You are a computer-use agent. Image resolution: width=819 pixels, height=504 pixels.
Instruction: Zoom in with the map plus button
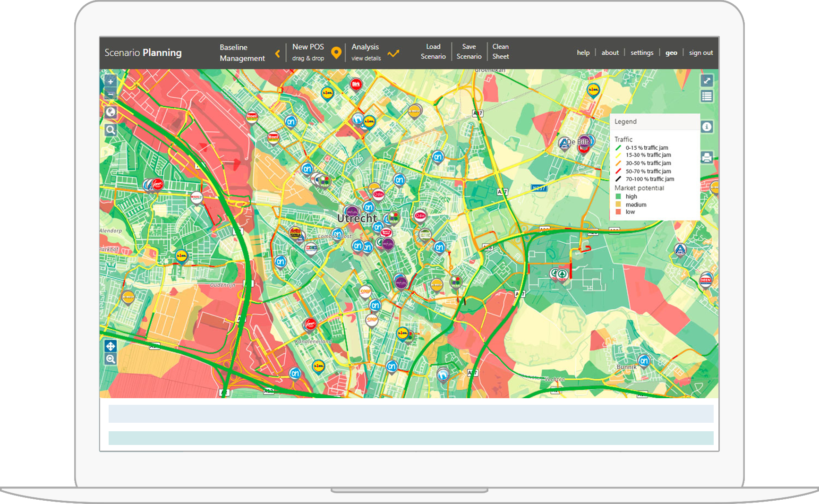point(110,81)
